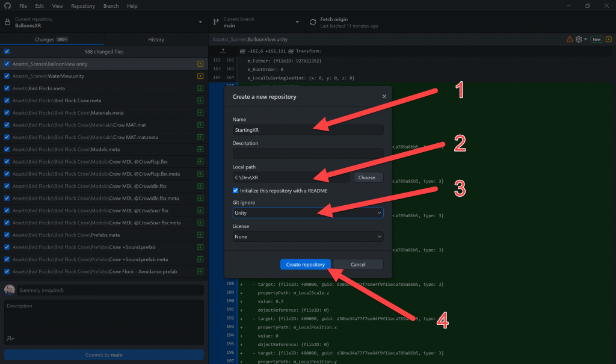616x364 pixels.
Task: Click the dialog Description input field
Action: click(x=308, y=153)
